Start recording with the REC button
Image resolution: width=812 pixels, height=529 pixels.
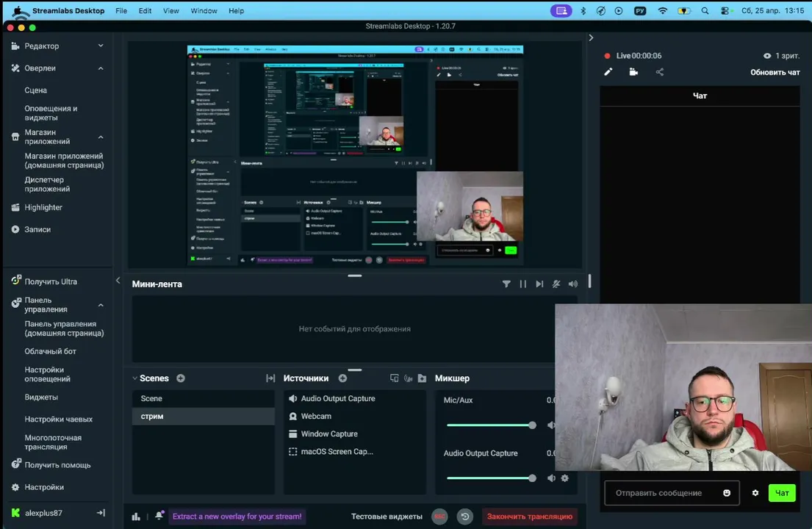pos(439,517)
